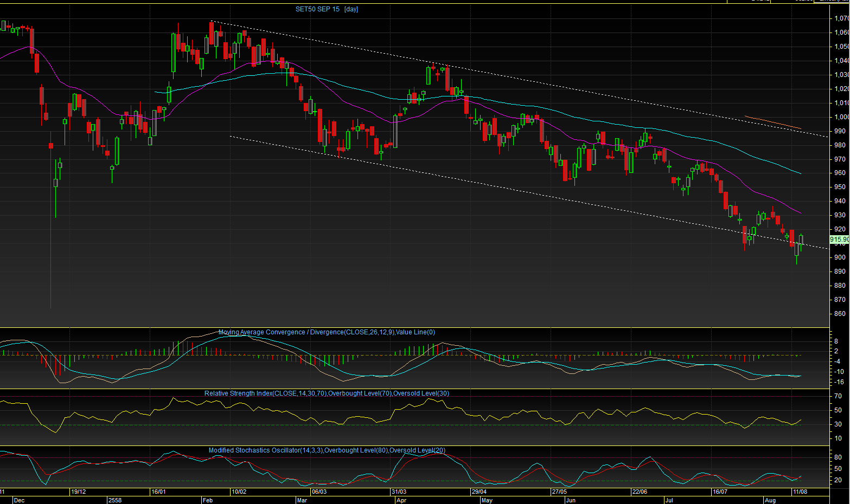Click the Dec month label on time axis
Screen dimensions: 850x504
pyautogui.click(x=20, y=500)
